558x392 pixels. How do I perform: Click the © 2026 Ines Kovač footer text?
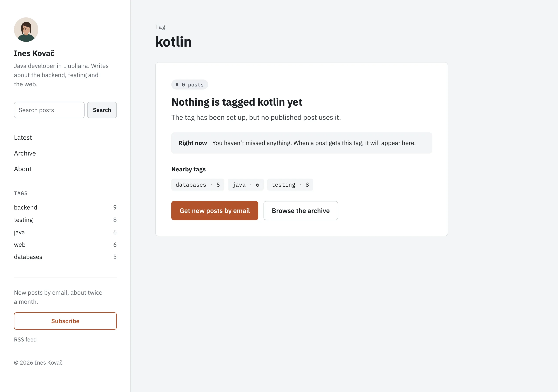tap(38, 362)
